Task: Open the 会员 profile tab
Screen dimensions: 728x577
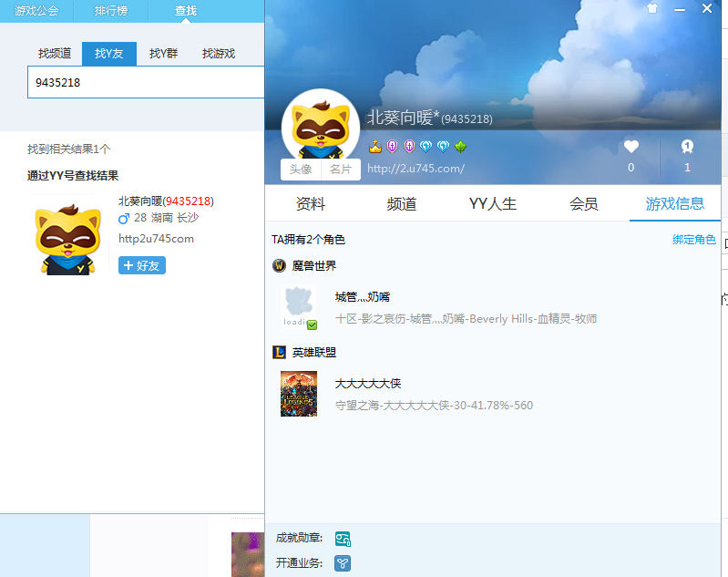Action: 584,203
